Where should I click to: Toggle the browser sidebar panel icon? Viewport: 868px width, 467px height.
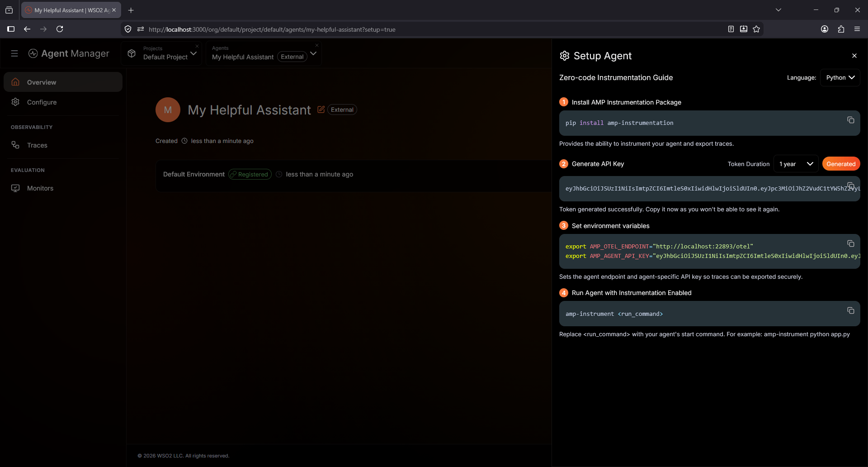point(11,29)
